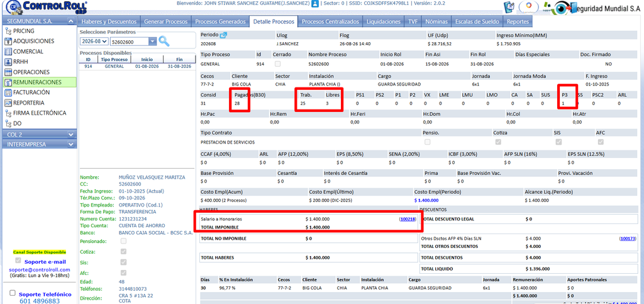Click the magnifier search icon
Image resolution: width=644 pixels, height=304 pixels.
click(x=164, y=41)
